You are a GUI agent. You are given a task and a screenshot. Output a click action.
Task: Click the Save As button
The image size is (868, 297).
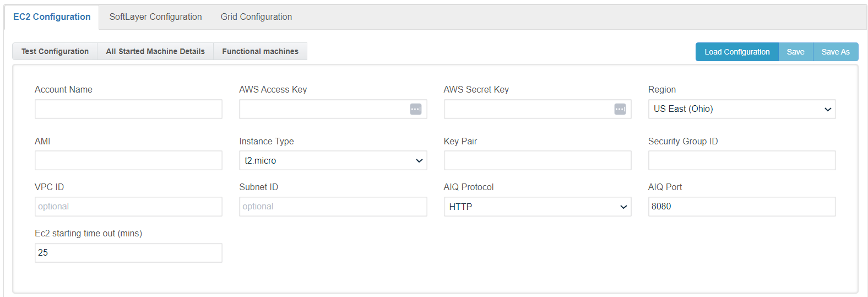(836, 52)
